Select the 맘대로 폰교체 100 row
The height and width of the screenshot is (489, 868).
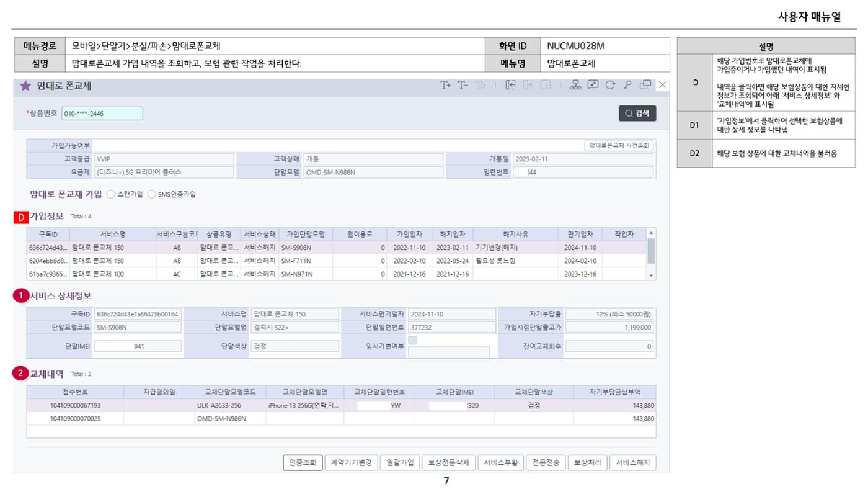click(x=337, y=274)
